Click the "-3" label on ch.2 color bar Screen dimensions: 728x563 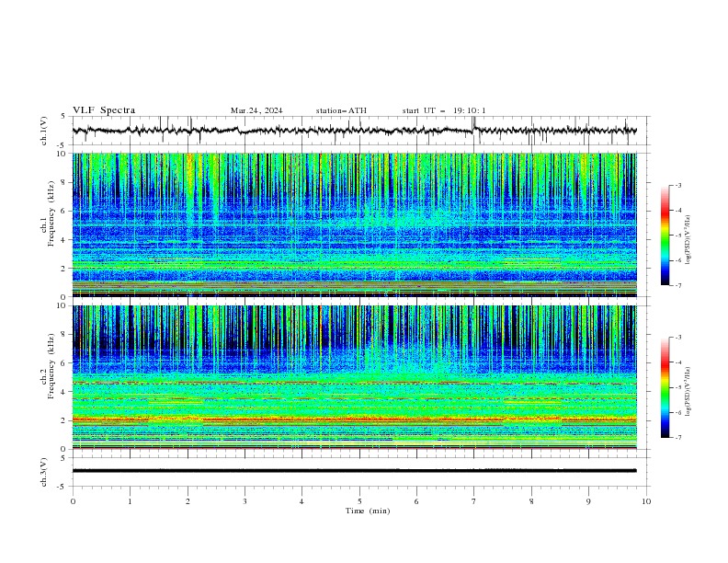click(678, 338)
